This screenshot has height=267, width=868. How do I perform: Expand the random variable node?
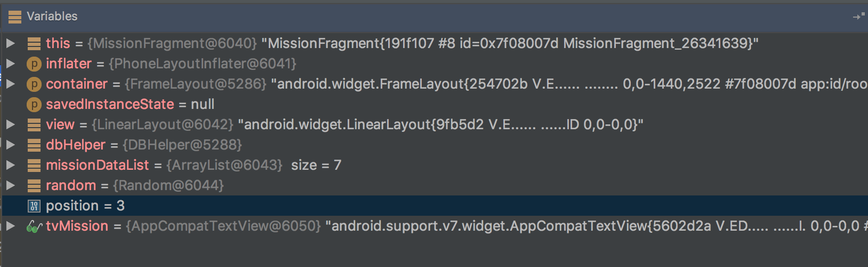pyautogui.click(x=10, y=185)
